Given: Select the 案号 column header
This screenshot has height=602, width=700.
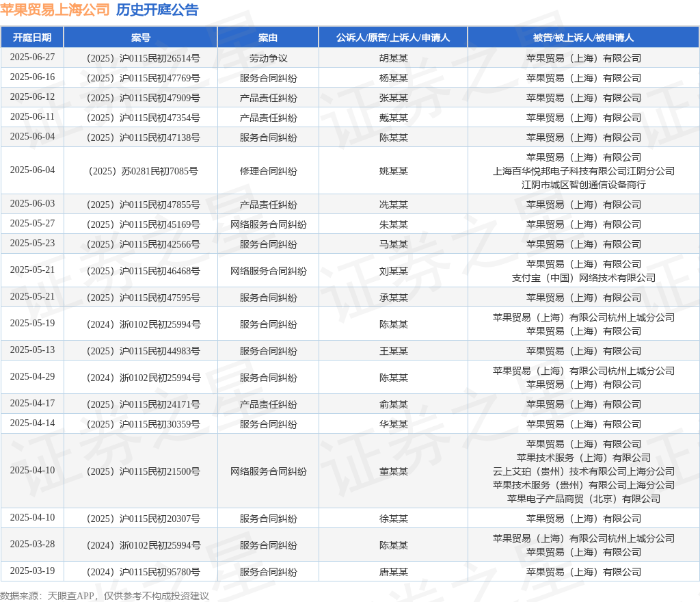Looking at the screenshot, I should pyautogui.click(x=141, y=38).
